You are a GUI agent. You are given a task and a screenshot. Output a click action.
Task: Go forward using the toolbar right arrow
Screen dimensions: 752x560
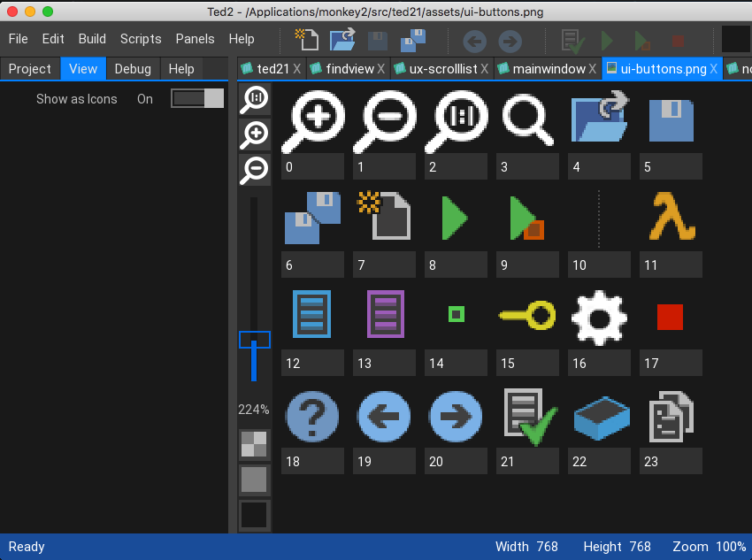pos(510,41)
